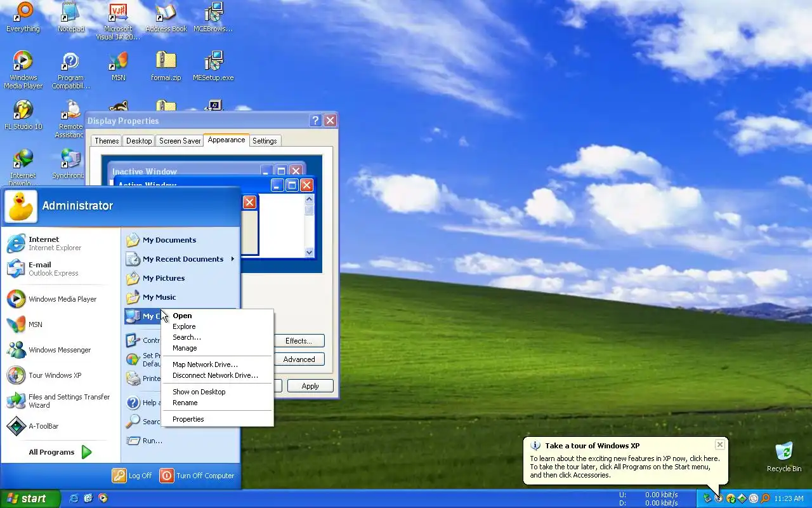The height and width of the screenshot is (508, 812).
Task: Close the Windows XP tour balloon
Action: coord(719,444)
